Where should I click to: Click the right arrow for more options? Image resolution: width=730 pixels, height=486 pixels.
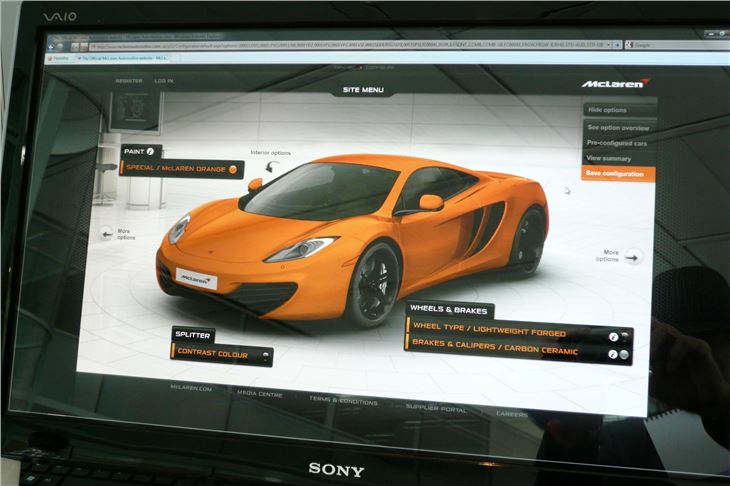point(632,256)
